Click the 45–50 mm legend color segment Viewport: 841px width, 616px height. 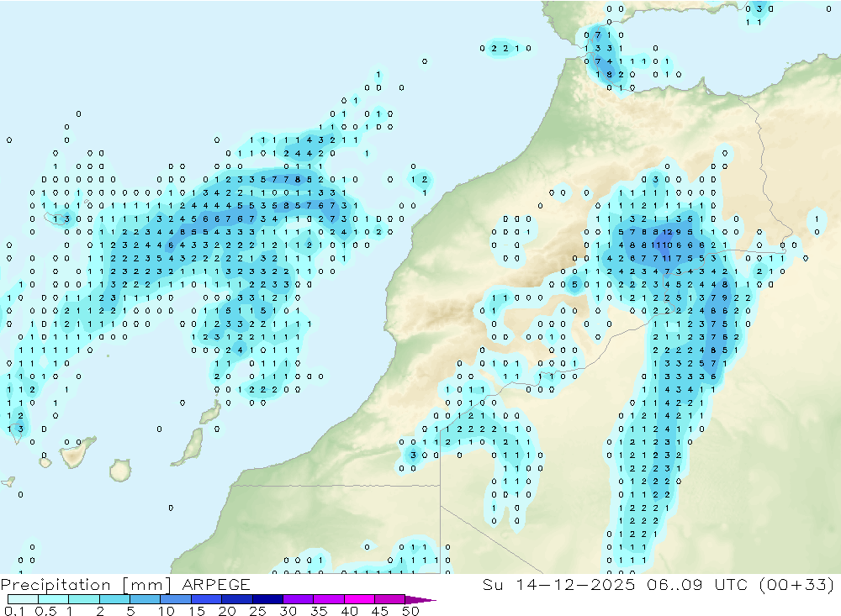(390, 599)
